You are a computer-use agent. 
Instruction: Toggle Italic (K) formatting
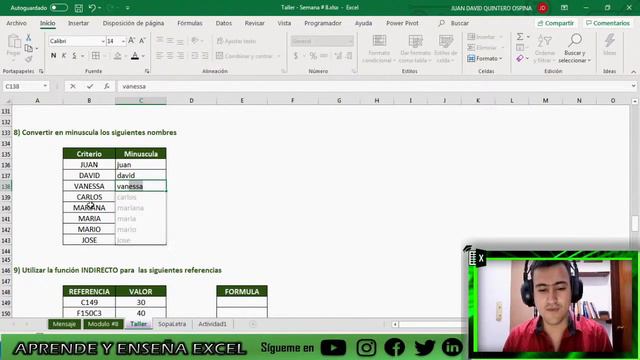[x=64, y=56]
